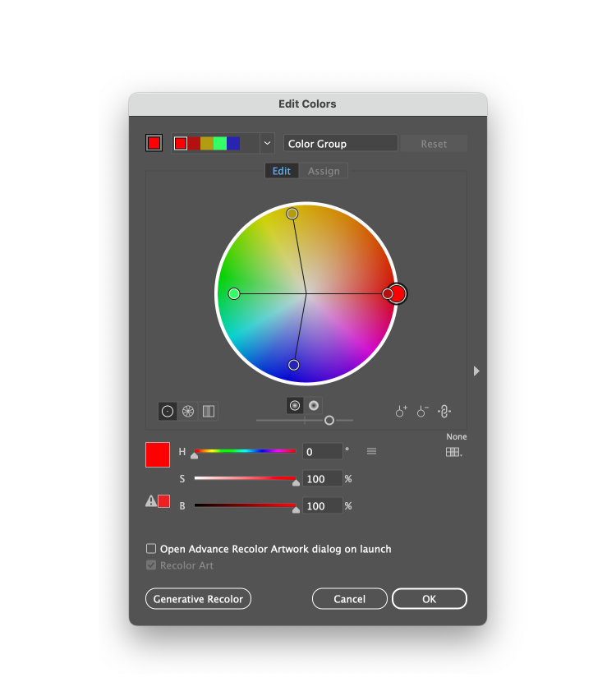Image resolution: width=616 pixels, height=682 pixels.
Task: Click the hue H slider track
Action: (246, 451)
